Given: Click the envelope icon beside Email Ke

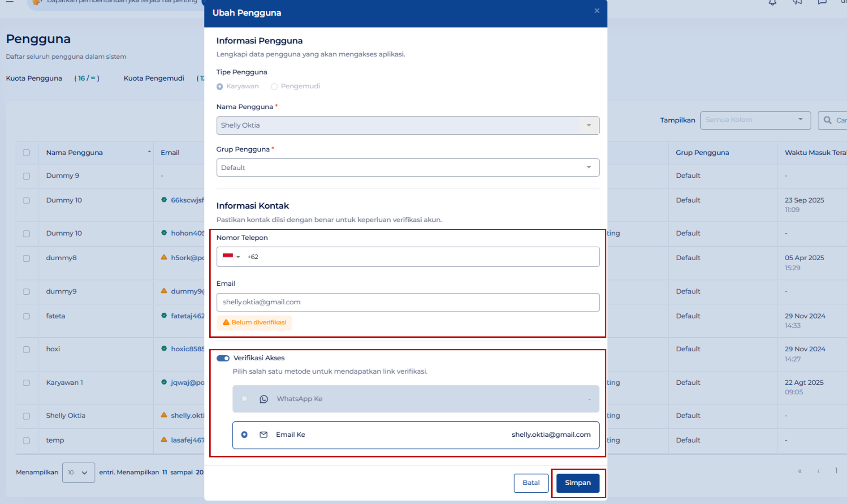Looking at the screenshot, I should 264,435.
